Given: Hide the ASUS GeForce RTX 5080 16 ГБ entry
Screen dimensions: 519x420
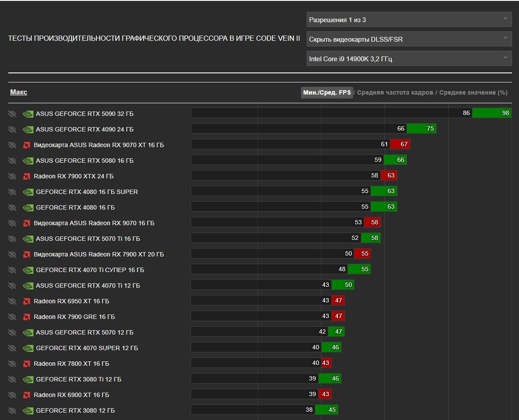Looking at the screenshot, I should pos(12,161).
